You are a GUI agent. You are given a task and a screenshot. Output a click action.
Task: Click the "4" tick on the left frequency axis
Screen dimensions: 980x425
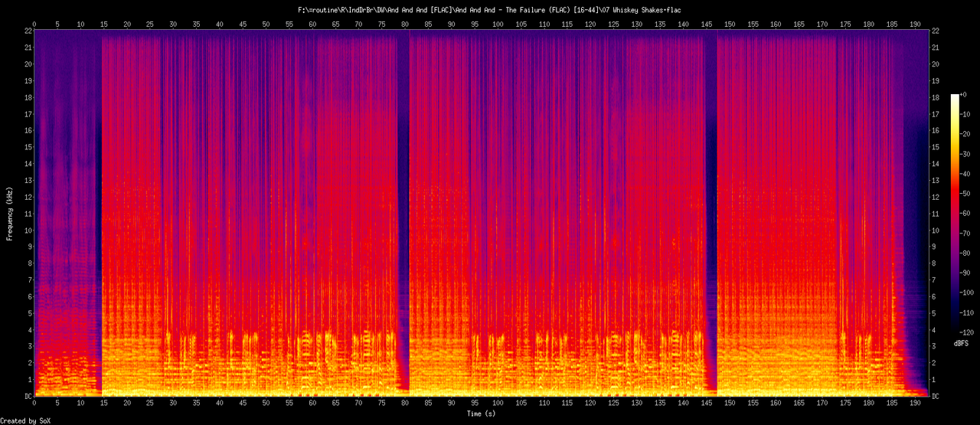30,330
